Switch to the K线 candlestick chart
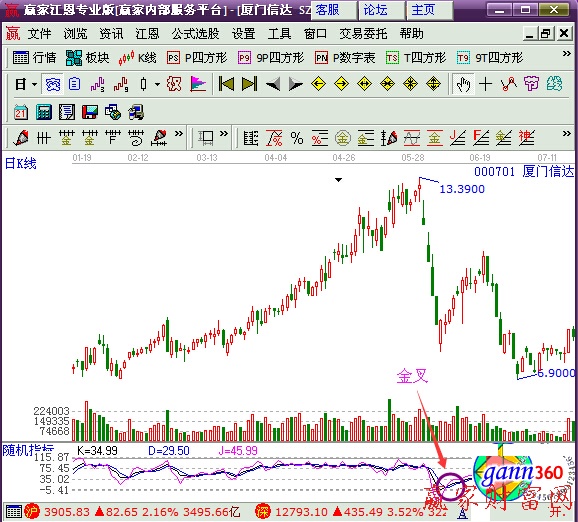This screenshot has height=522, width=578. point(137,58)
